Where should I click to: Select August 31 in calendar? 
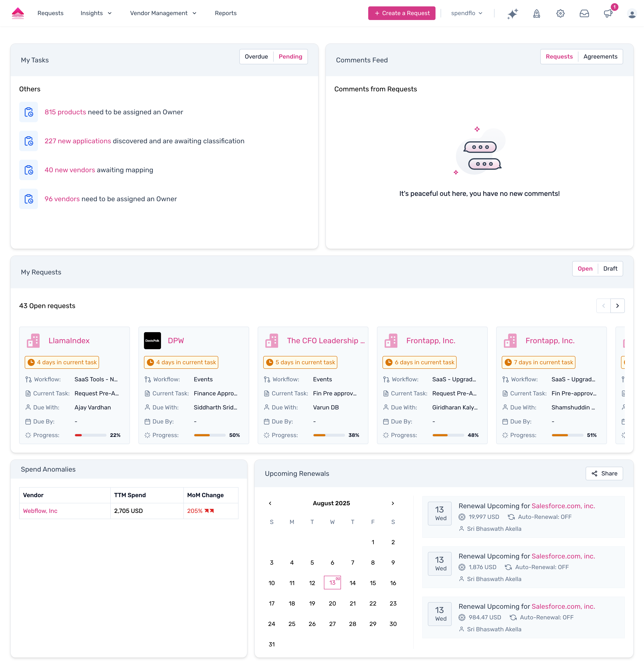pyautogui.click(x=272, y=644)
